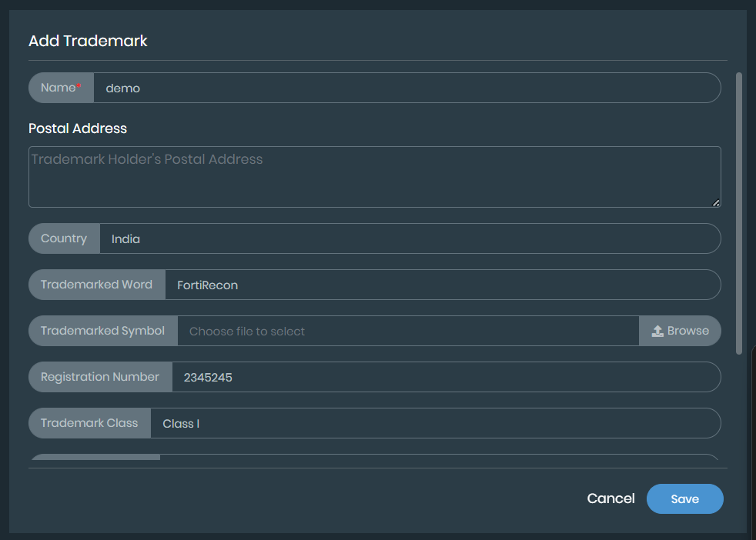
Task: Click the Browse button text
Action: coord(687,331)
